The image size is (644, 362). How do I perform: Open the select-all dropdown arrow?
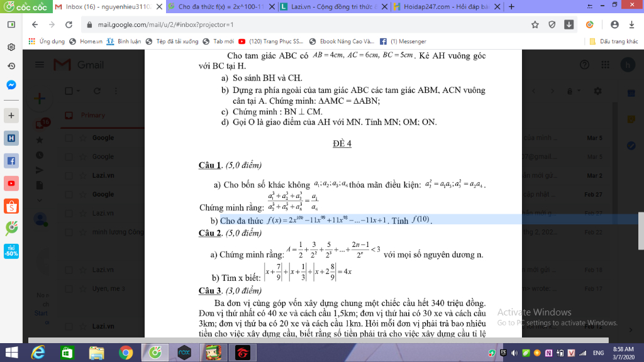[x=78, y=90]
